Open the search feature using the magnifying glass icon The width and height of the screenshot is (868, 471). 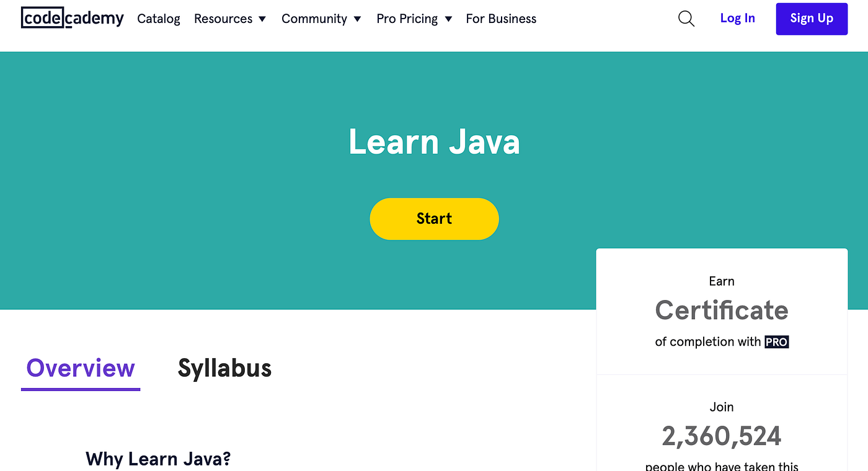coord(686,19)
